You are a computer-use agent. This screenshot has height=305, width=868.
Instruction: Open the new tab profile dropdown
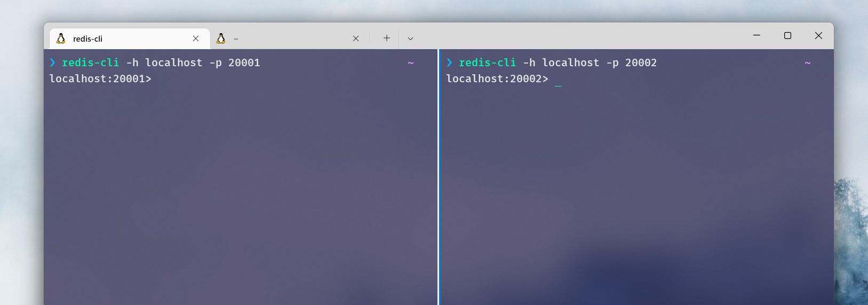pos(410,38)
